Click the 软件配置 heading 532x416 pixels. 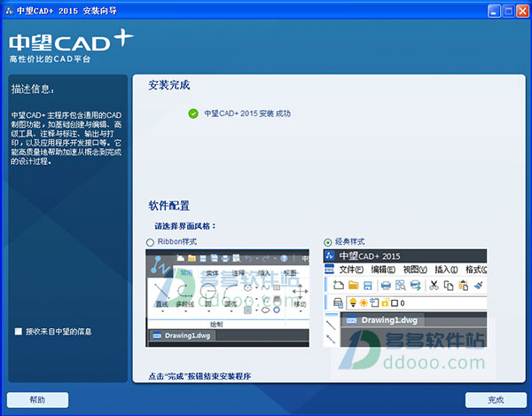[x=169, y=205]
